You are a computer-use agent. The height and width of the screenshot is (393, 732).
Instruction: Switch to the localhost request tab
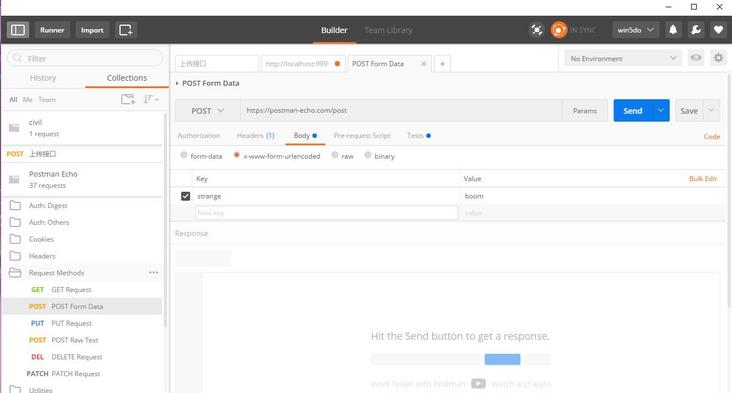point(303,63)
